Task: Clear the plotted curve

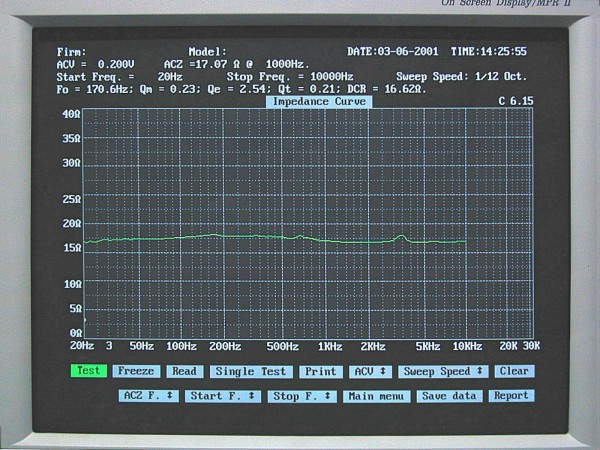Action: 514,371
